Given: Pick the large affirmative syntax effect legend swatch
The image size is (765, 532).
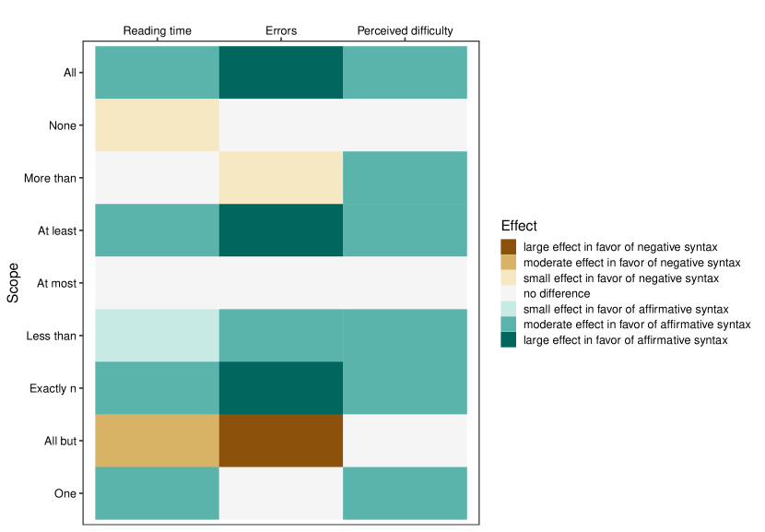Looking at the screenshot, I should tap(509, 340).
